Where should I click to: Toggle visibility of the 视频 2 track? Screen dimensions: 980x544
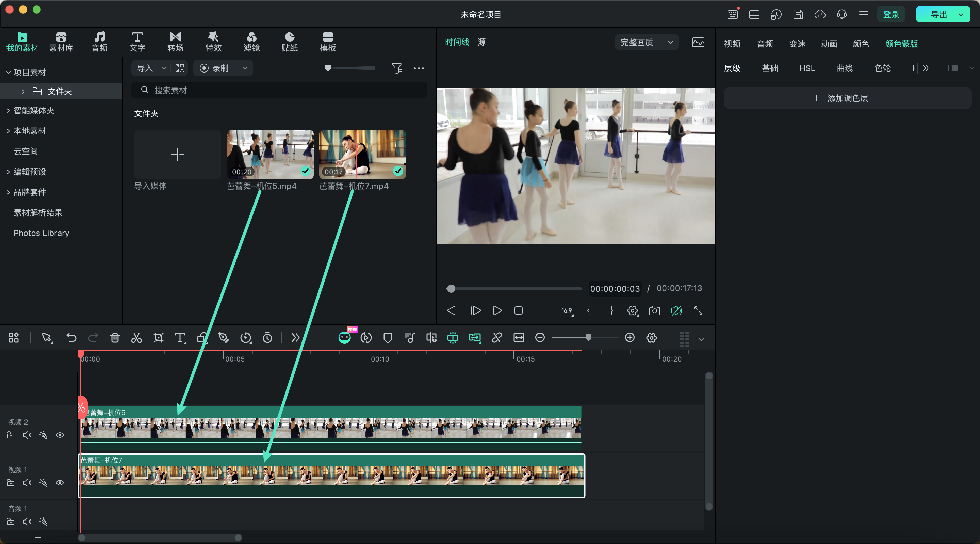pyautogui.click(x=60, y=435)
